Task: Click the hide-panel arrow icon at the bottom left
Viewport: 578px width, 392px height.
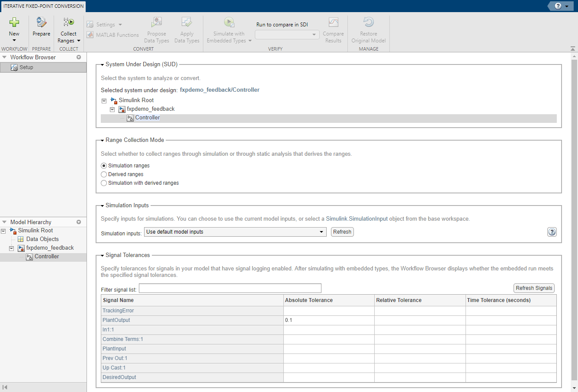Action: click(5, 387)
